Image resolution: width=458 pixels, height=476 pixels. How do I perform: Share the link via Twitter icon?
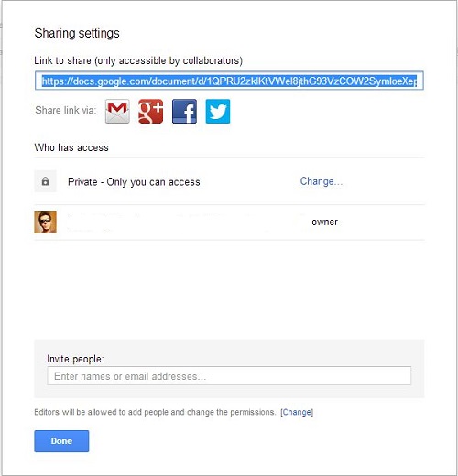[x=218, y=111]
